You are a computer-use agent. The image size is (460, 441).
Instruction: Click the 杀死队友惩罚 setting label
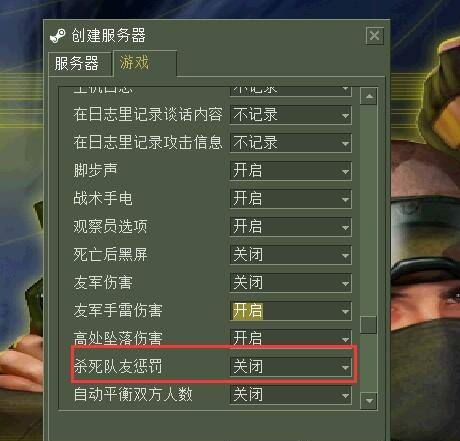[118, 366]
